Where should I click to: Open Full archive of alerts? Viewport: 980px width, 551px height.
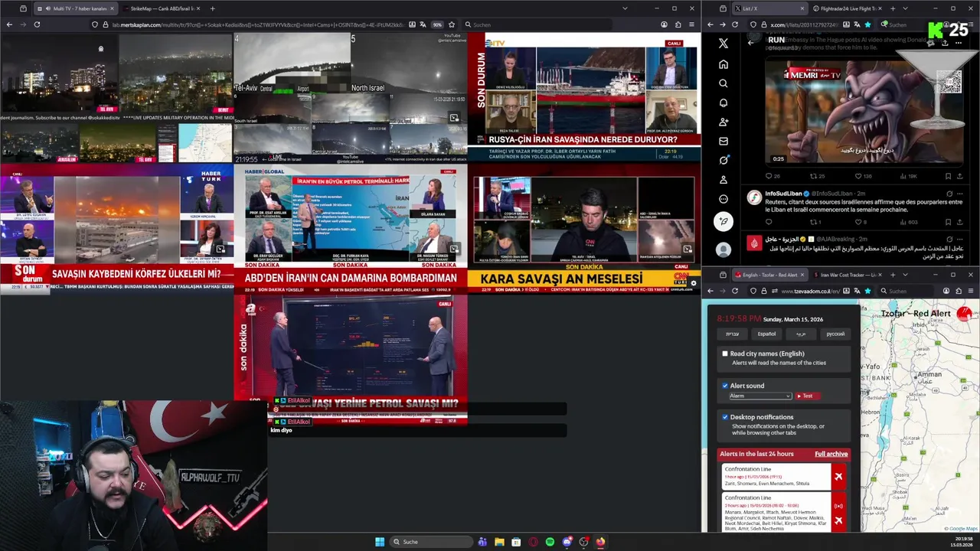[x=831, y=454]
